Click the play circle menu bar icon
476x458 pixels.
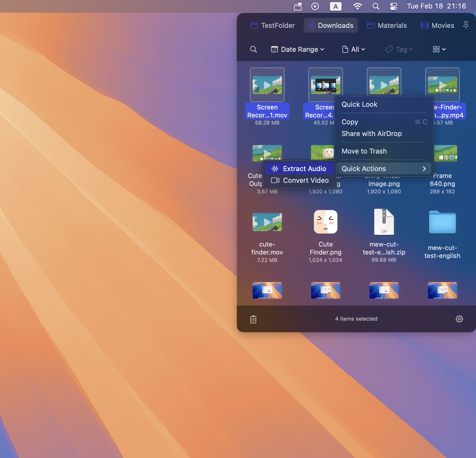click(x=315, y=6)
